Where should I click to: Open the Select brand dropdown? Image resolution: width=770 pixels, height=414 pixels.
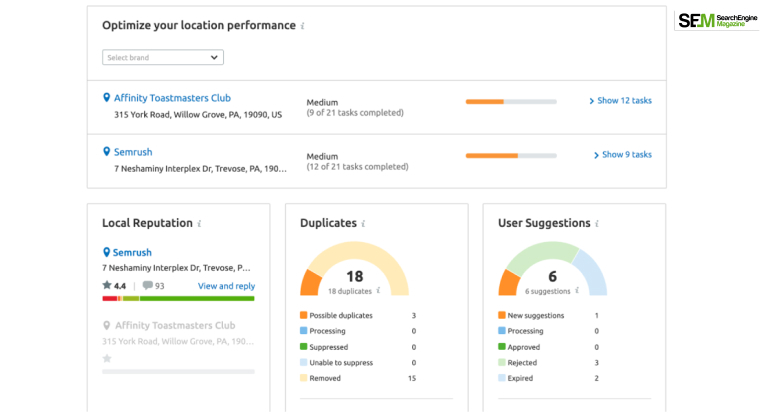163,57
